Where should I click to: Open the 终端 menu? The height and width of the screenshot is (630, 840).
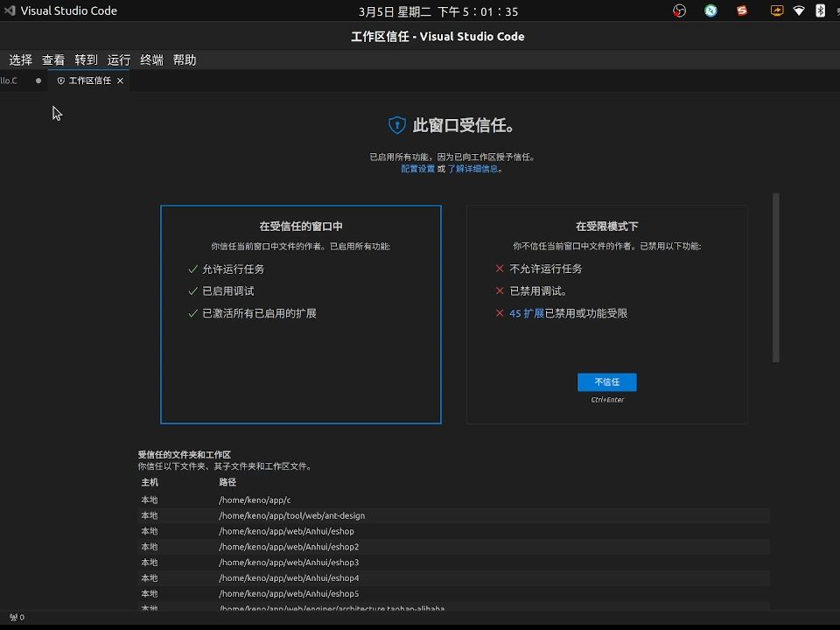click(151, 59)
